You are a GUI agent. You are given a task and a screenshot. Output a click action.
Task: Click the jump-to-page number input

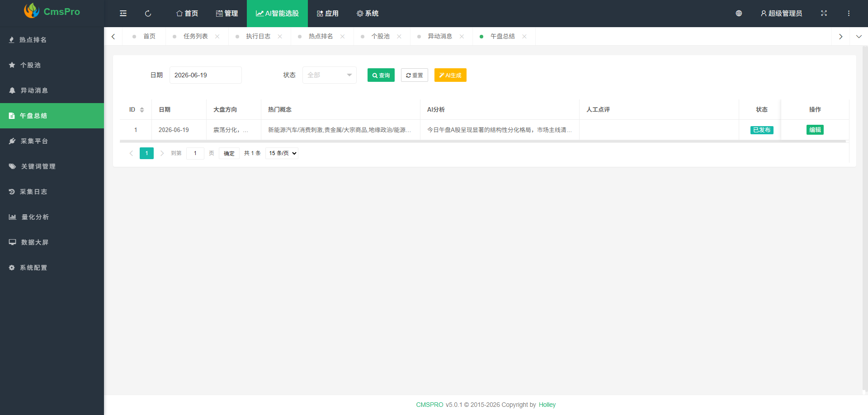coord(195,153)
